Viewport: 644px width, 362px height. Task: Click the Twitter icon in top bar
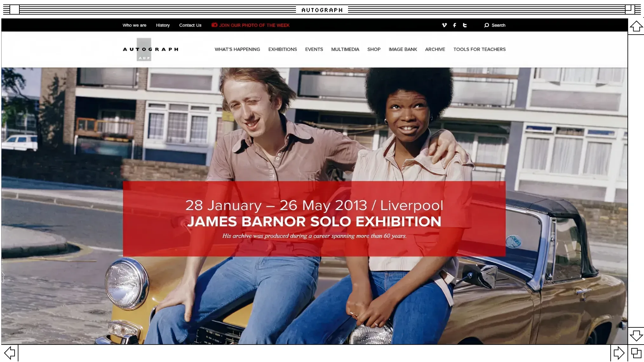(x=465, y=25)
